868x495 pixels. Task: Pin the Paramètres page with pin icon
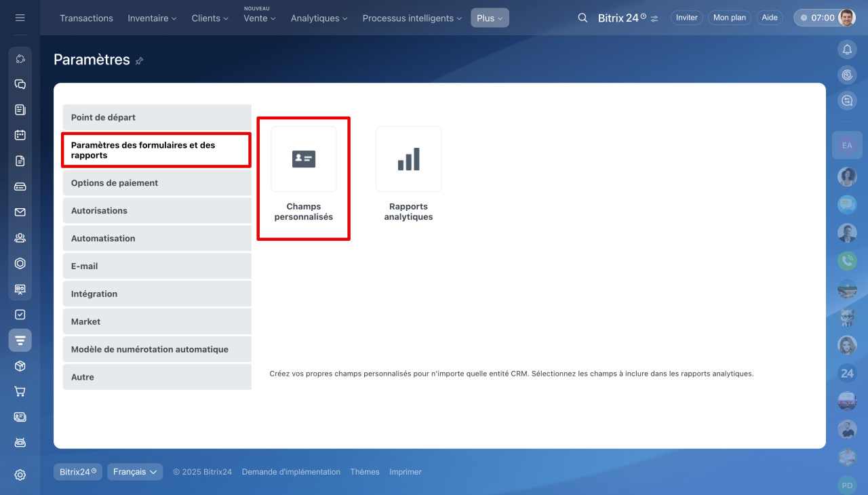click(139, 61)
